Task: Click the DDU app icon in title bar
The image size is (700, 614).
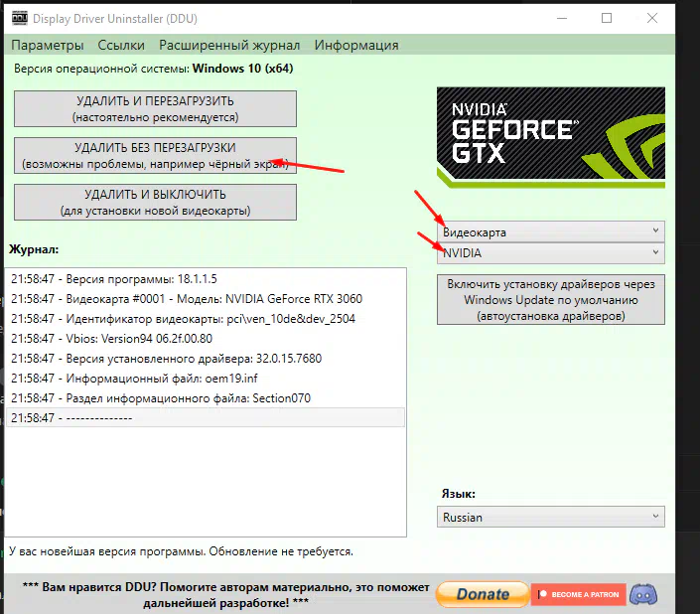Action: click(x=20, y=18)
